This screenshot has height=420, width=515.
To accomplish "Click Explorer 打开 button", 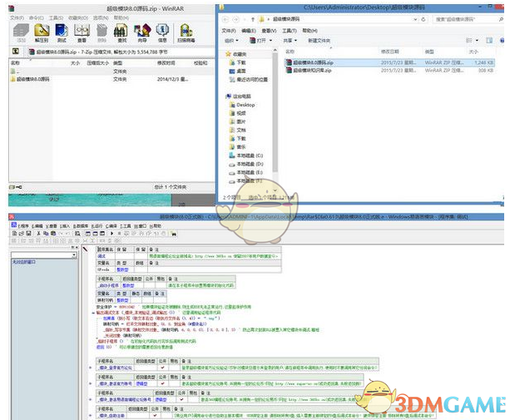I will click(258, 41).
